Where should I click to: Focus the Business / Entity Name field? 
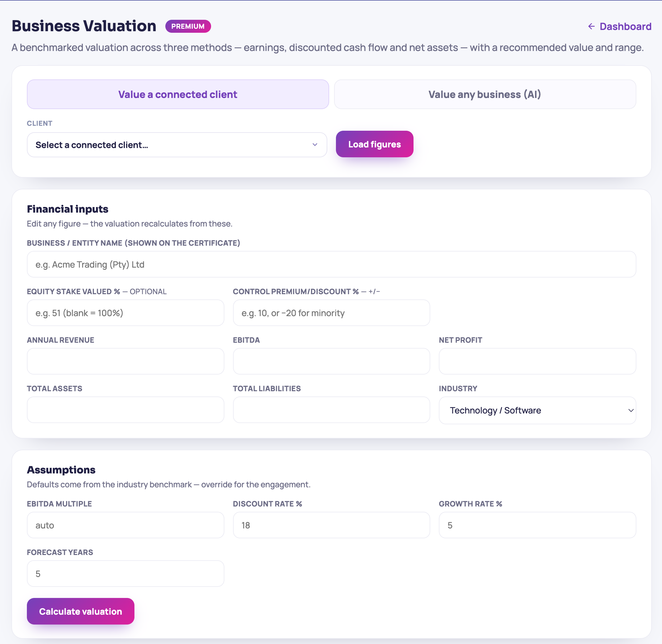(331, 264)
